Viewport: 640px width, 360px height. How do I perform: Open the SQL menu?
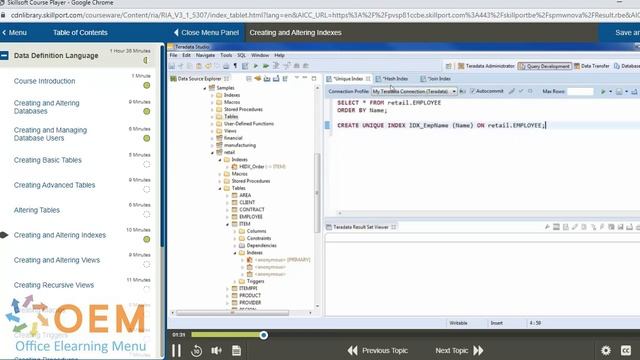pyautogui.click(x=241, y=55)
